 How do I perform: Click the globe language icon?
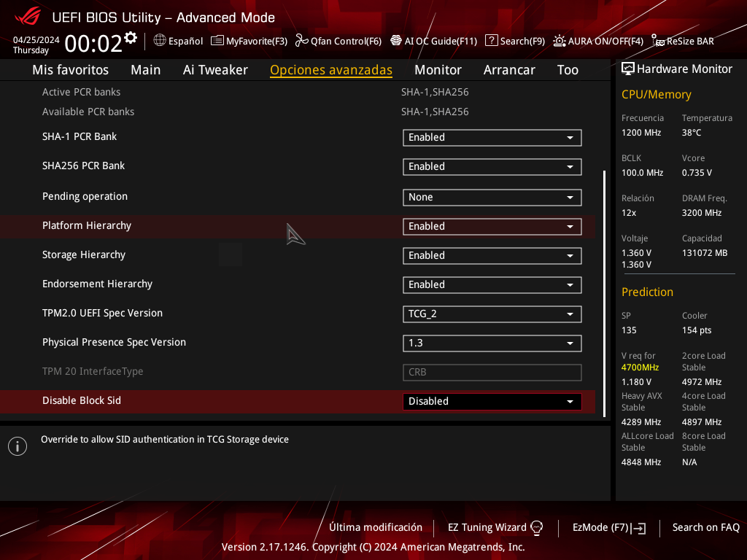(160, 41)
